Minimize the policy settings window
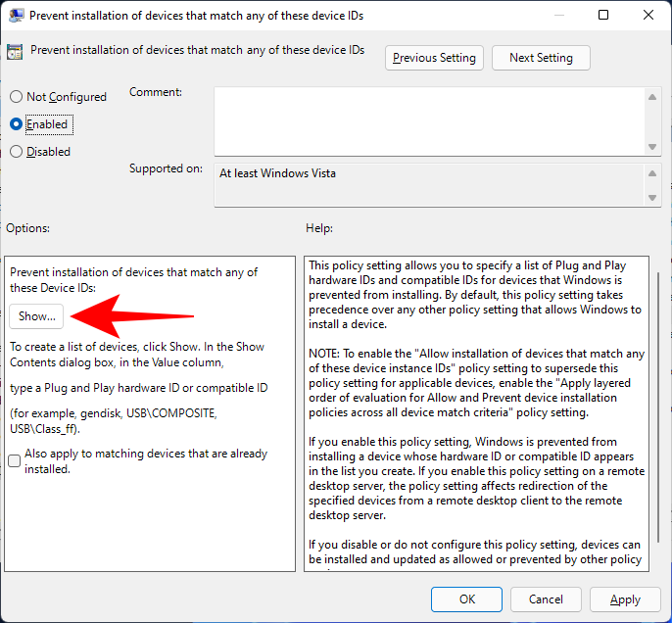Viewport: 672px width, 623px height. tap(556, 16)
